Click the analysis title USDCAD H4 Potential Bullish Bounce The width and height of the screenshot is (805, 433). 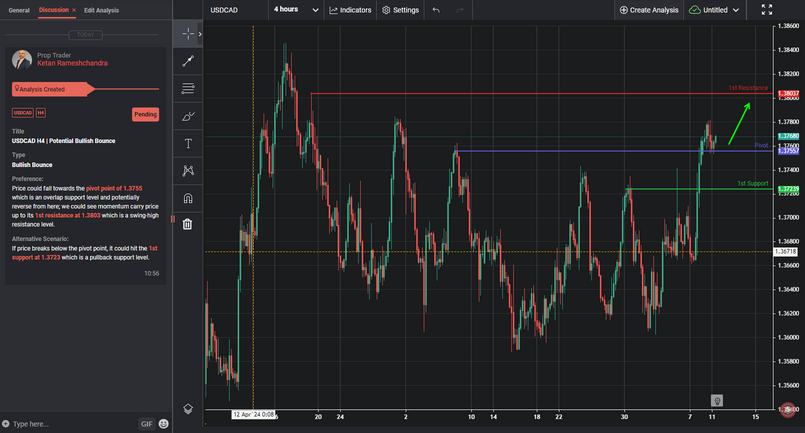tap(64, 141)
